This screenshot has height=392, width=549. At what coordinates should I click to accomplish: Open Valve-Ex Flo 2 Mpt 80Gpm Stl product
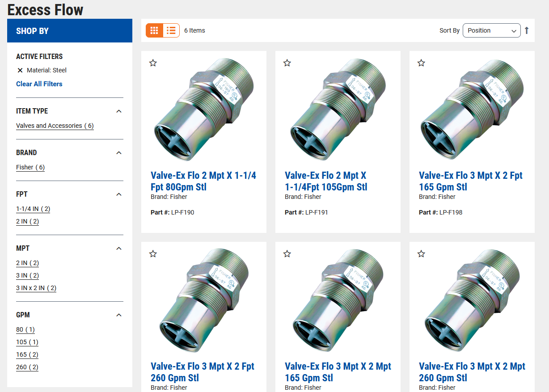click(203, 181)
